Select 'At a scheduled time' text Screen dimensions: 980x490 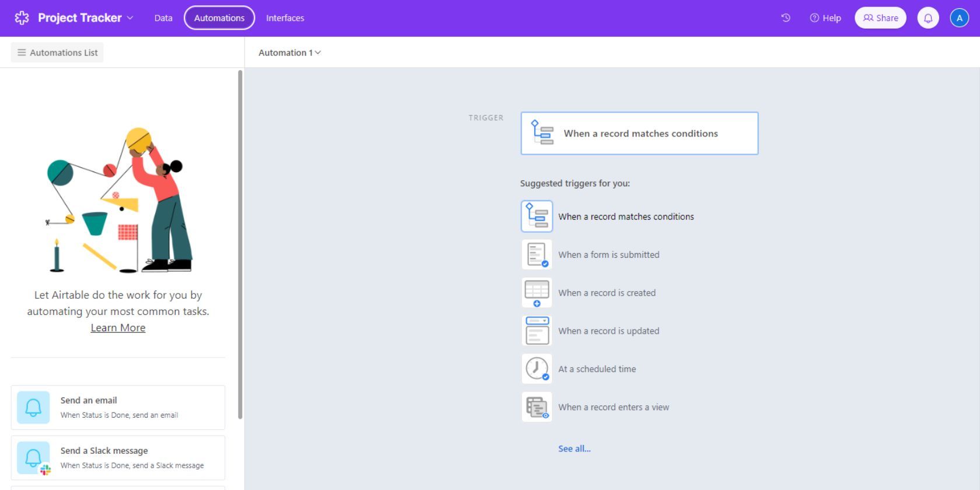coord(597,369)
